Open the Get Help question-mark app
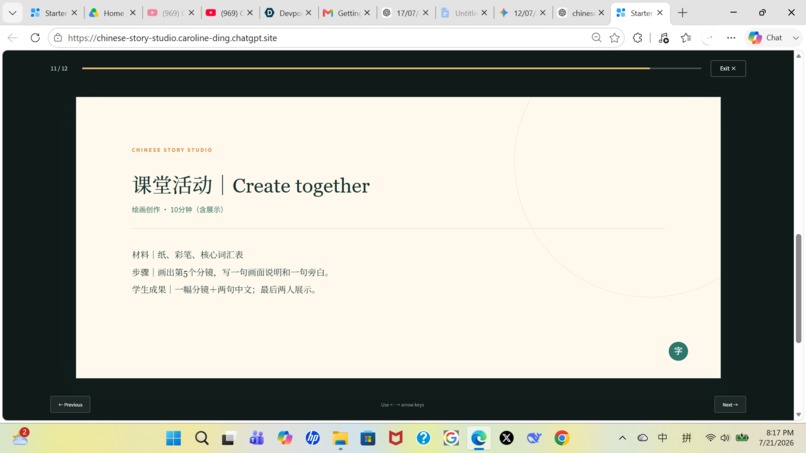Viewport: 806px width, 453px height. pos(423,438)
